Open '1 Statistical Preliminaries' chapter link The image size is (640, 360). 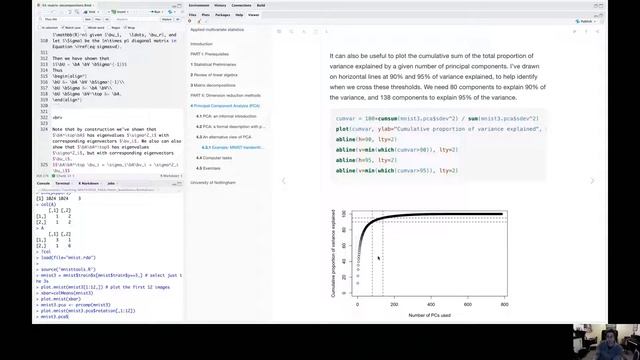click(x=213, y=64)
